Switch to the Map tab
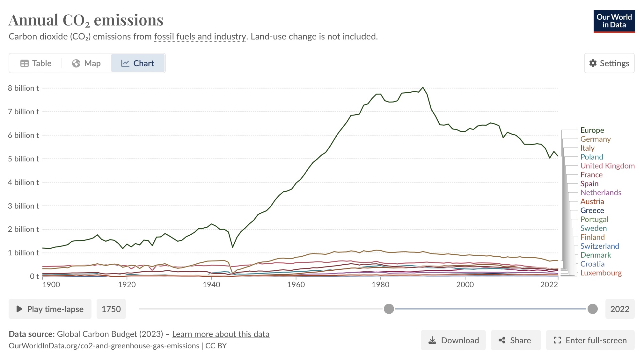Screen dimensions: 644x356 click(86, 63)
